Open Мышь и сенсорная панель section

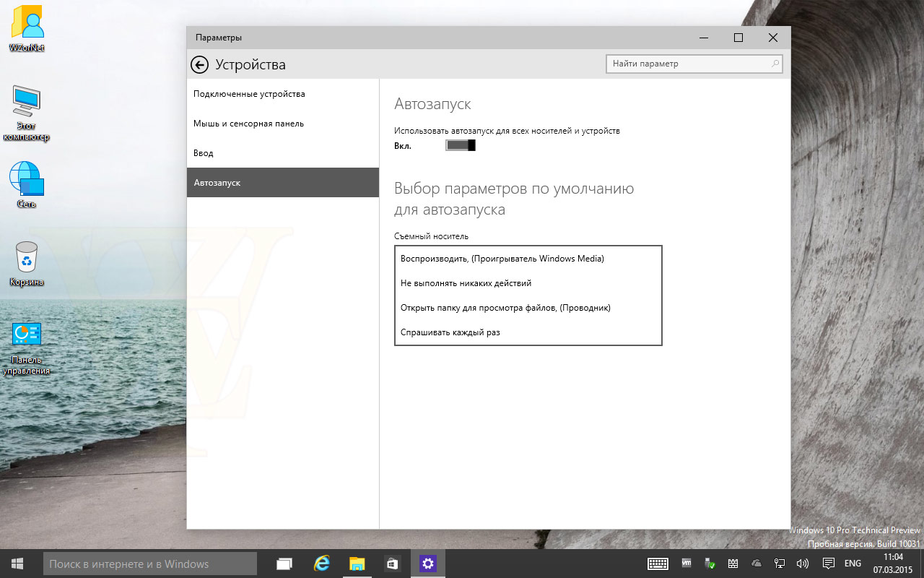tap(283, 124)
